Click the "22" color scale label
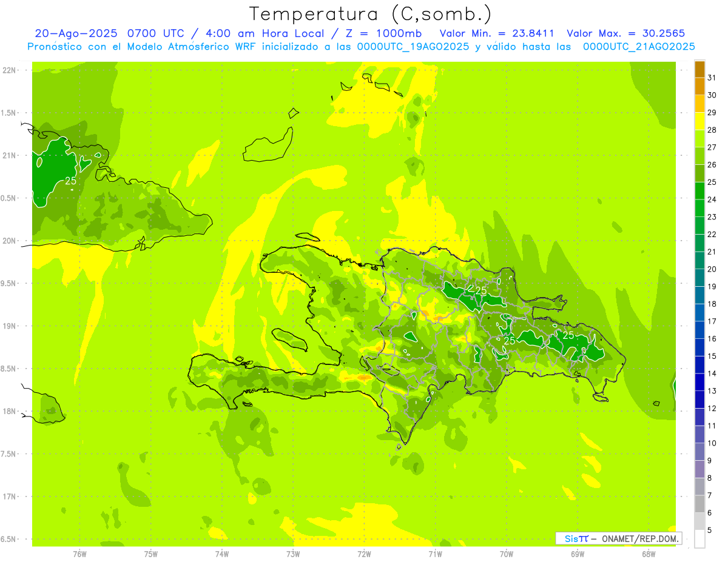Image resolution: width=728 pixels, height=562 pixels. pos(712,235)
